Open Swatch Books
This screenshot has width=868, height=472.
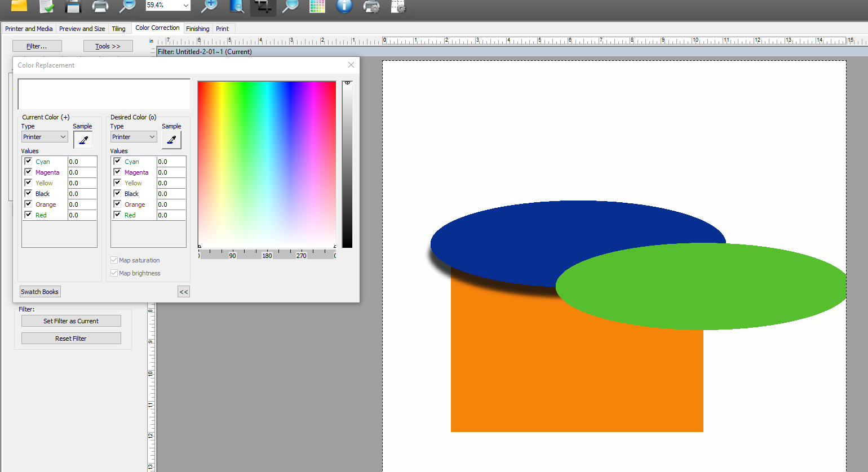click(40, 292)
